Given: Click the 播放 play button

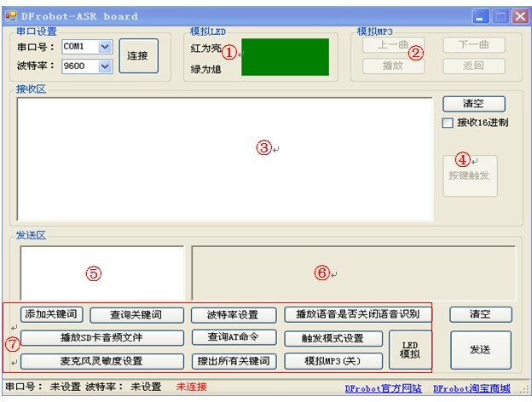Looking at the screenshot, I should click(x=393, y=66).
